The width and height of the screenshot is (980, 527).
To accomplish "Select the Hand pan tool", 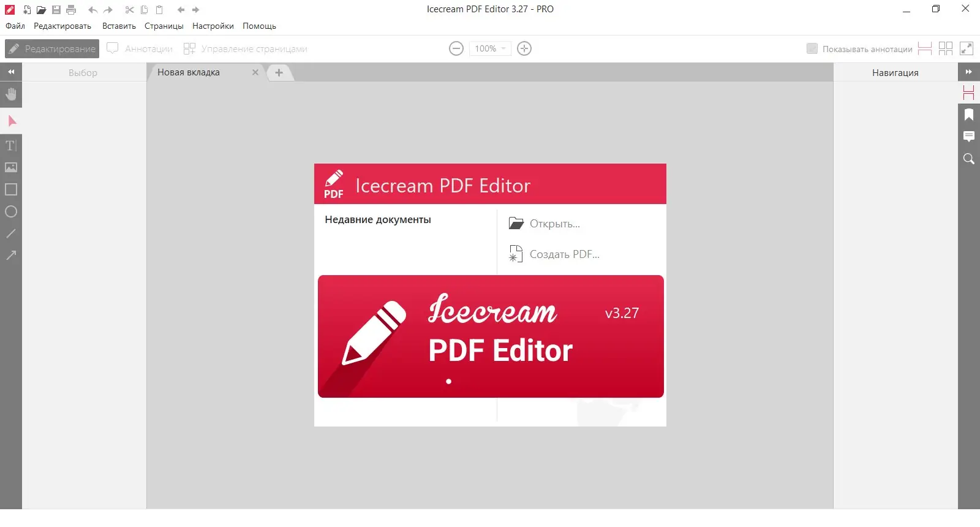I will pyautogui.click(x=11, y=94).
